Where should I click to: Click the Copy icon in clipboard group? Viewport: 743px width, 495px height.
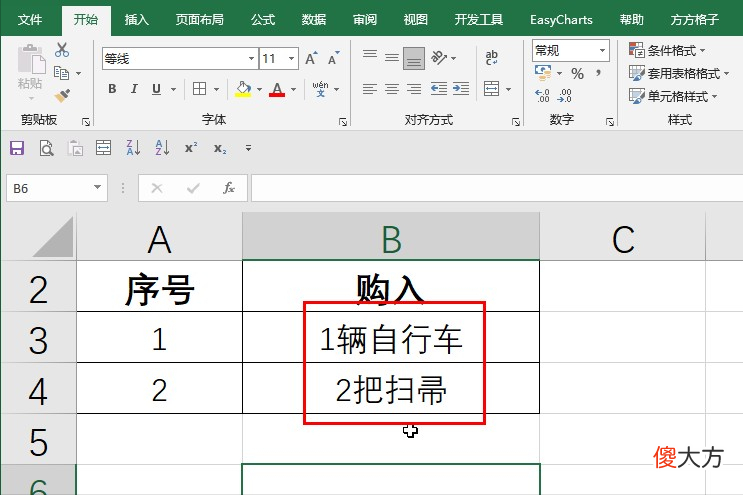62,73
